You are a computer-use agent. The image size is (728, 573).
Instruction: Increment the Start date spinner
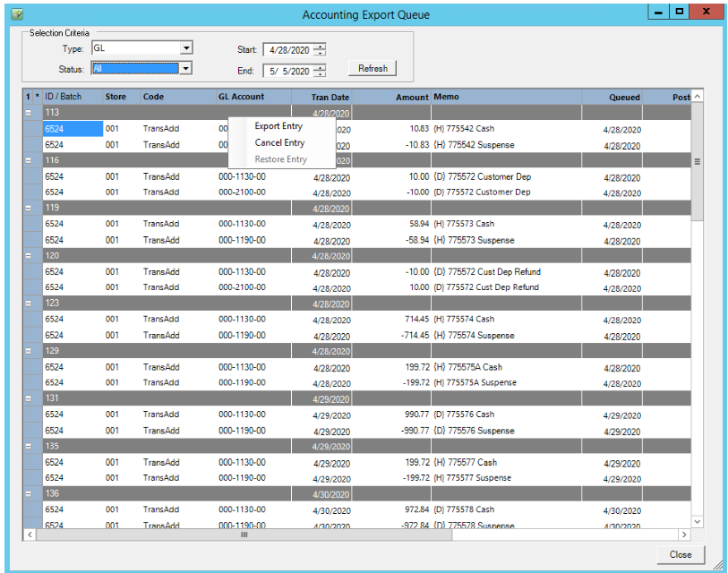[321, 47]
